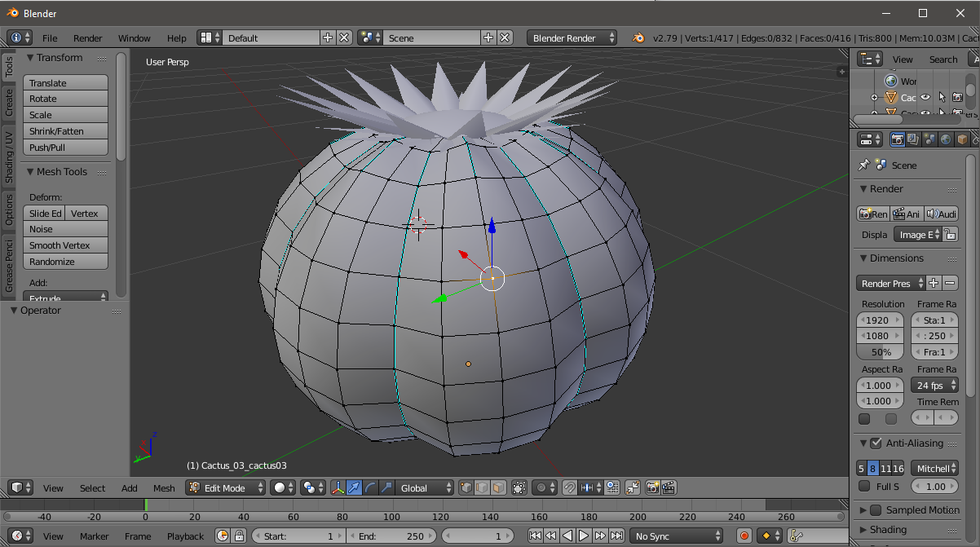Enable the Sampled Motion Blur checkbox
Image resolution: width=980 pixels, height=547 pixels.
pyautogui.click(x=876, y=510)
